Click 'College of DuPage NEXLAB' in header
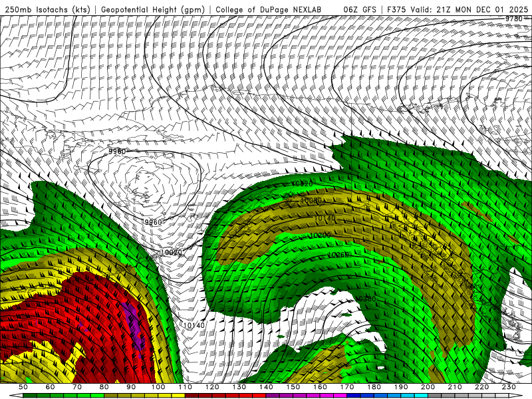This screenshot has width=532, height=399. (x=268, y=9)
